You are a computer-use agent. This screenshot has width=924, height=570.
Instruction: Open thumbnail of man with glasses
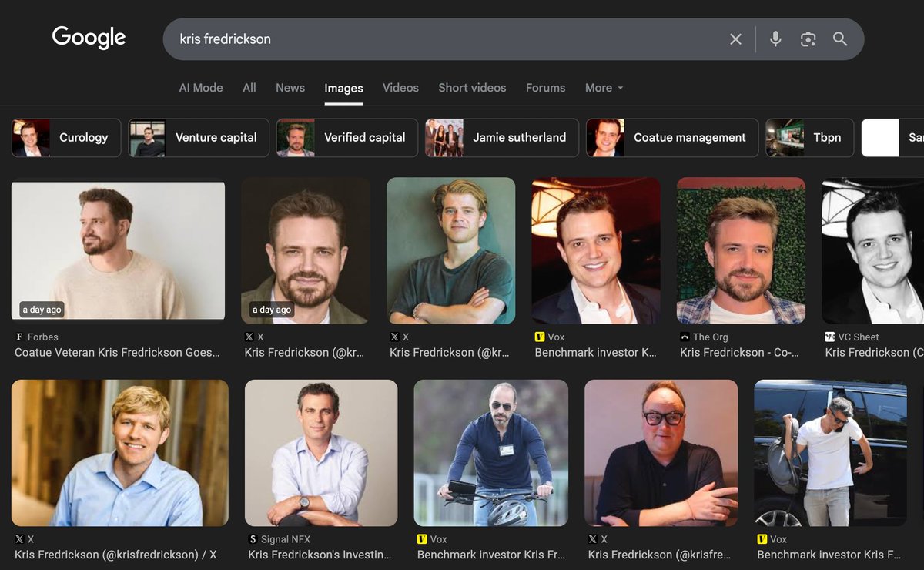click(661, 453)
